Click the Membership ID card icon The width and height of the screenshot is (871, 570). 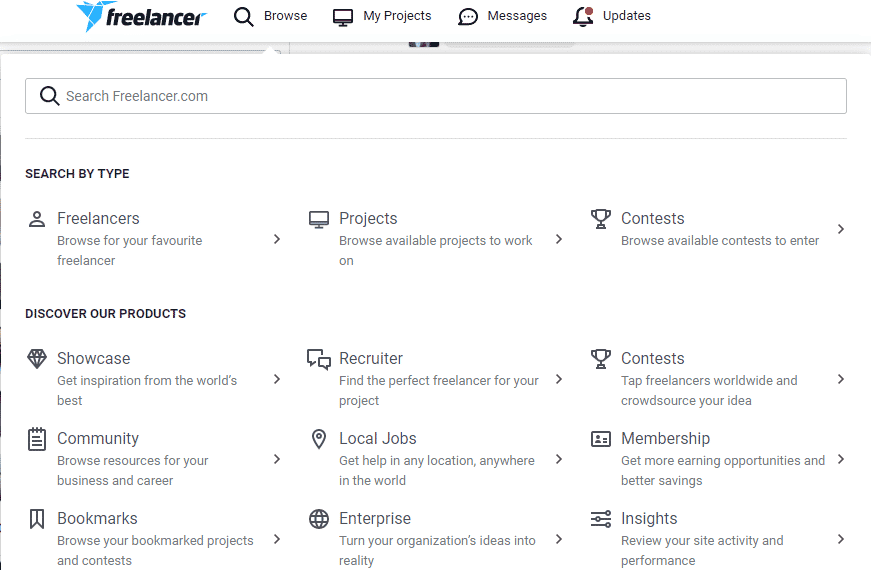(600, 439)
